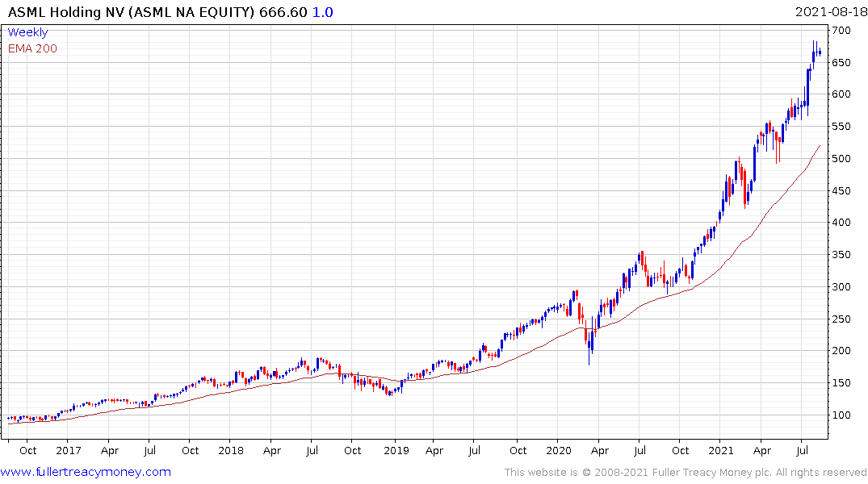Click the 2017 year label on time axis
This screenshot has height=484, width=868.
pyautogui.click(x=68, y=450)
